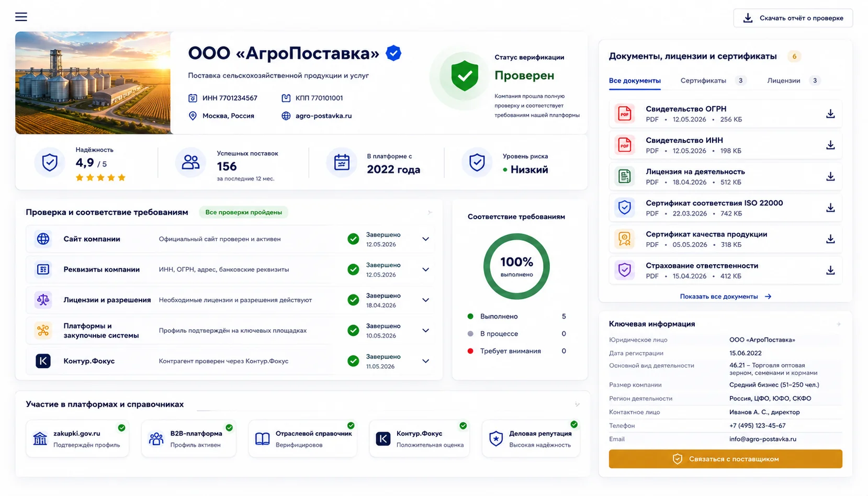
Task: Expand the Контур.Фокус check row
Action: coord(425,361)
